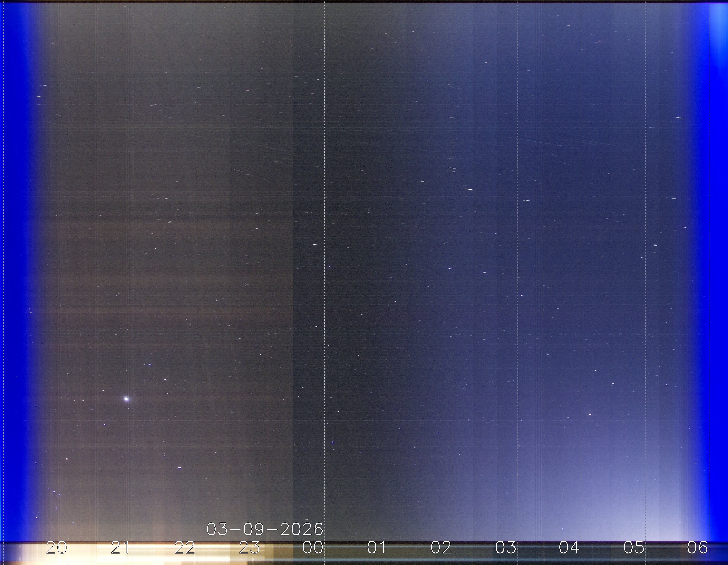
Task: Click the 01 hour label
Action: tap(377, 547)
